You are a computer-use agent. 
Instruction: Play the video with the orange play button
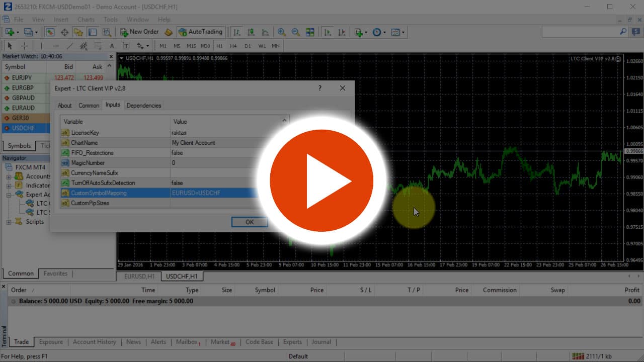pyautogui.click(x=321, y=181)
